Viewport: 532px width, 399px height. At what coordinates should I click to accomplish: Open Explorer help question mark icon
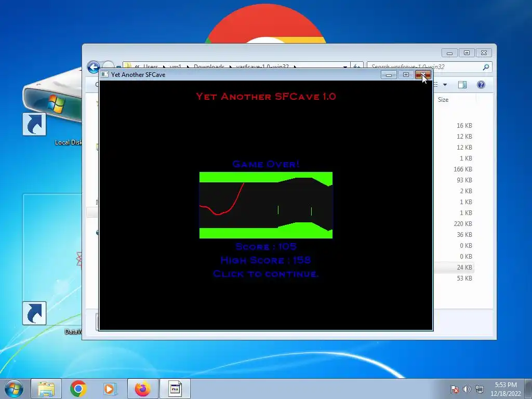(x=481, y=85)
